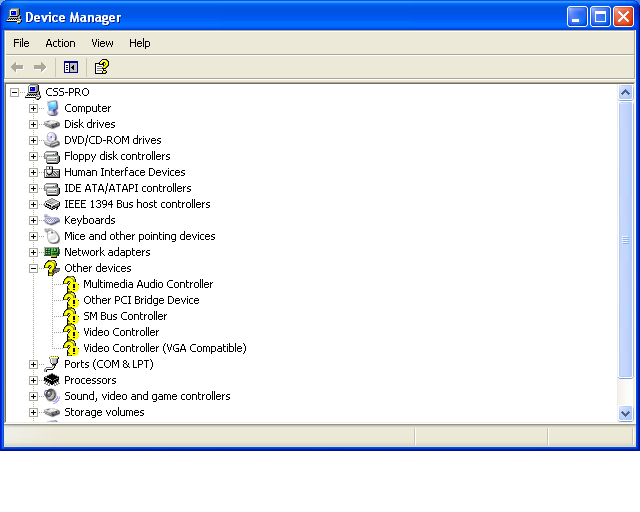Select the 'Multimedia Audio Controller' entry
Image resolution: width=640 pixels, height=512 pixels.
click(148, 284)
